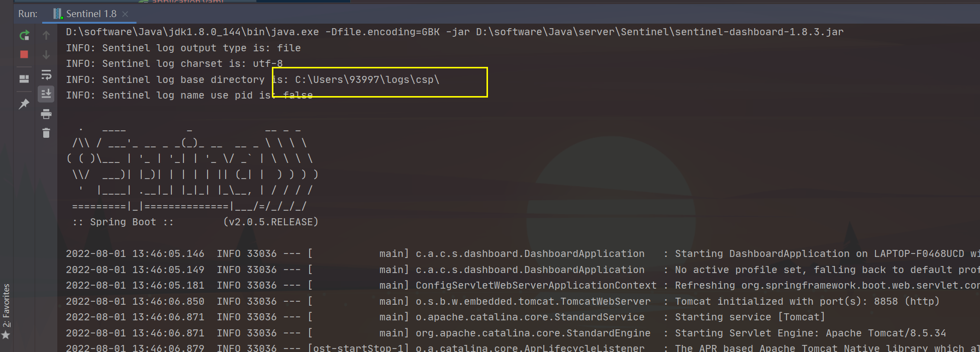Click the '(v2.0.5.RELEASE)' version text
Image resolution: width=980 pixels, height=352 pixels.
271,222
